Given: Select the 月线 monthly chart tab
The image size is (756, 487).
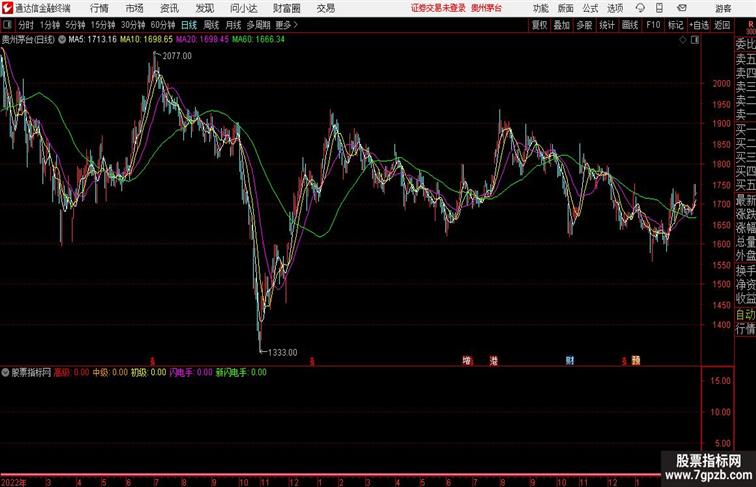Looking at the screenshot, I should click(233, 25).
